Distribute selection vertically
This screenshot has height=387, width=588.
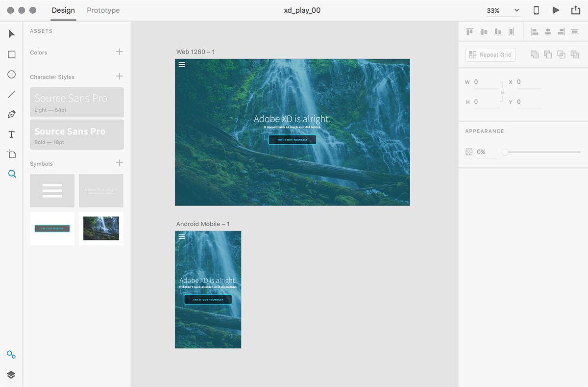click(512, 32)
